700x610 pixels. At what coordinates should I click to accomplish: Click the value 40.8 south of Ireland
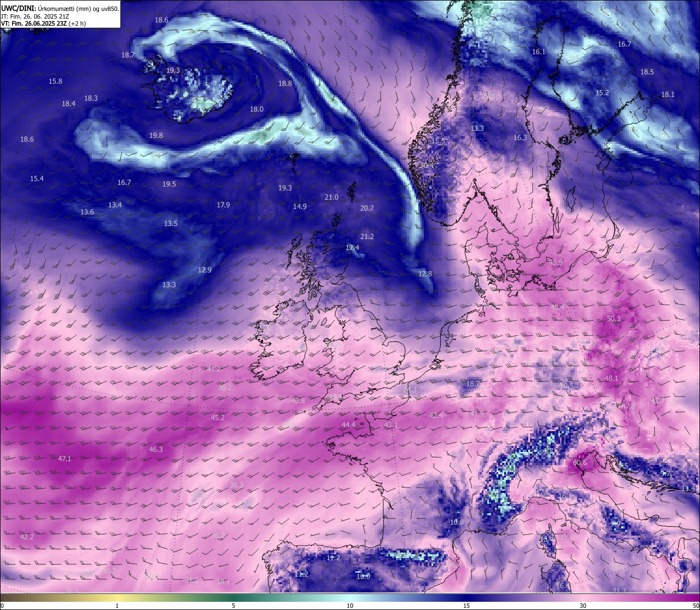click(298, 400)
